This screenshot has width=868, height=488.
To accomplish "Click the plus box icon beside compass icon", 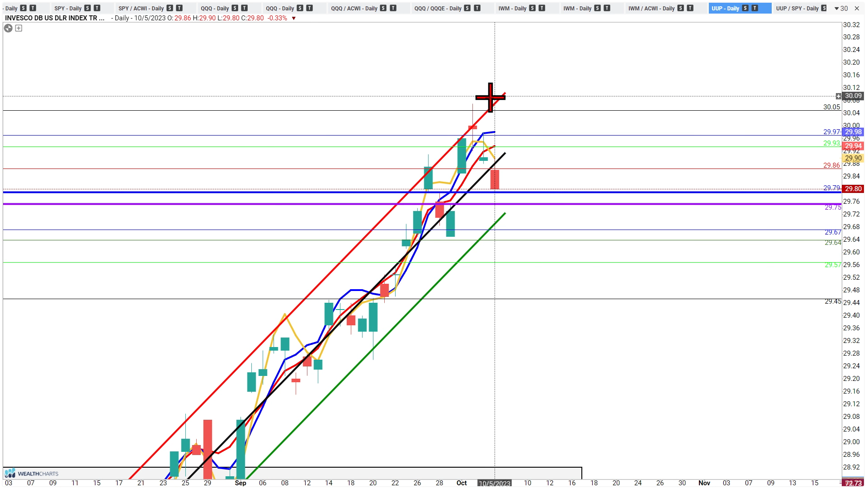I will (19, 28).
